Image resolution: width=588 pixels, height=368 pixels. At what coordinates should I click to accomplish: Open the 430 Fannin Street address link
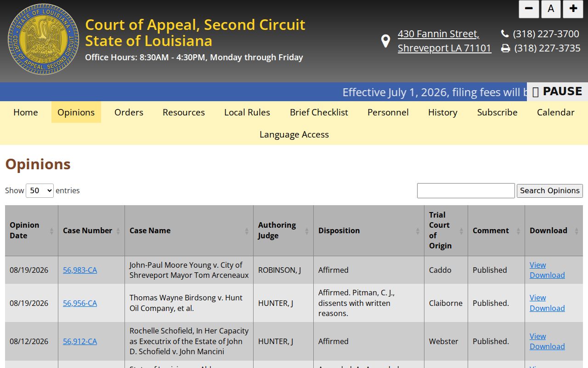[x=444, y=41]
